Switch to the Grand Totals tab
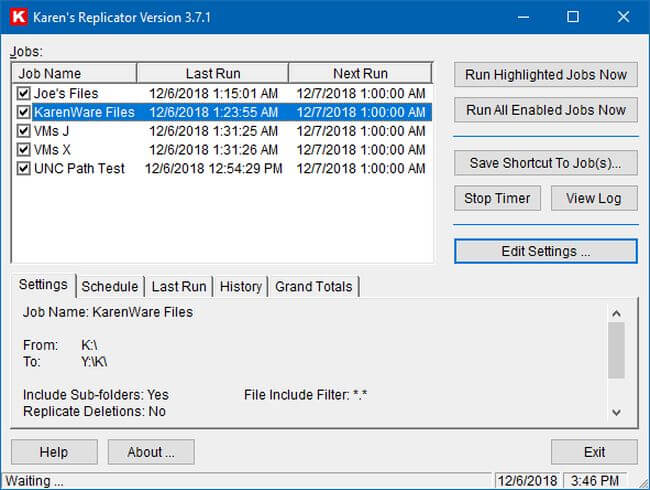This screenshot has height=490, width=650. point(314,286)
